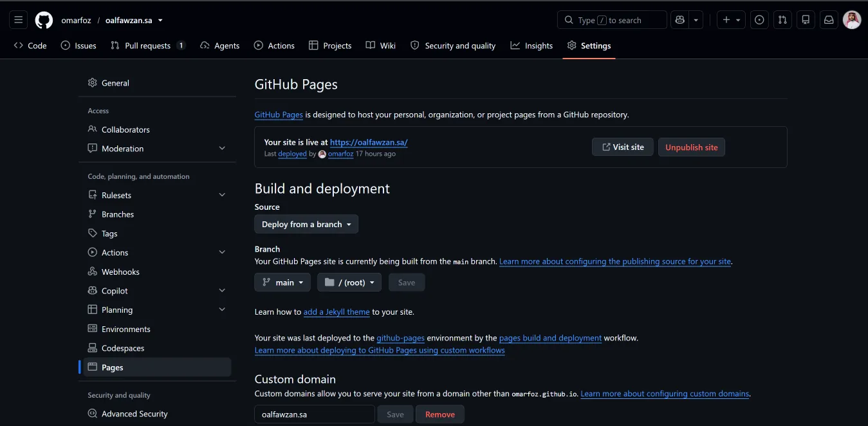The width and height of the screenshot is (868, 426).
Task: Click the last deployed link
Action: (292, 154)
